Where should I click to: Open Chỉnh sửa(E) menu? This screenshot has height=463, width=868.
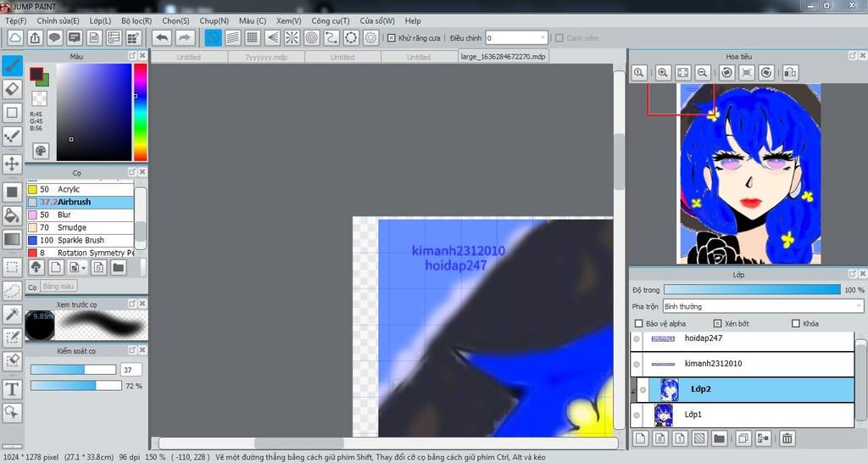(58, 20)
